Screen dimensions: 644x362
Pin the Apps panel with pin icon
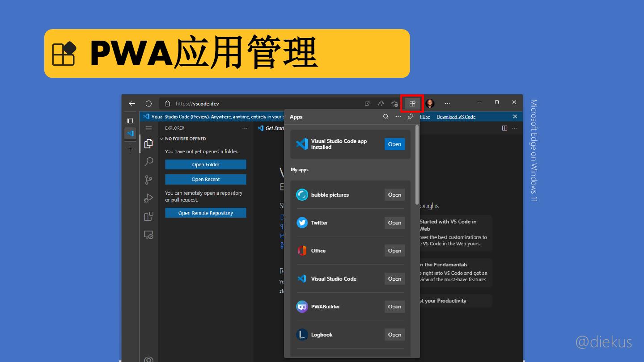[410, 117]
